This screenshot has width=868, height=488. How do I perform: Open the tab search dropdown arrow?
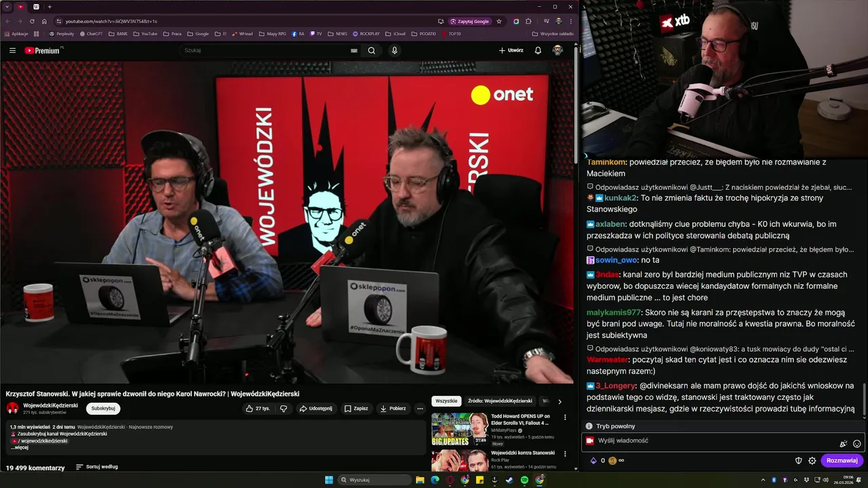pyautogui.click(x=7, y=7)
